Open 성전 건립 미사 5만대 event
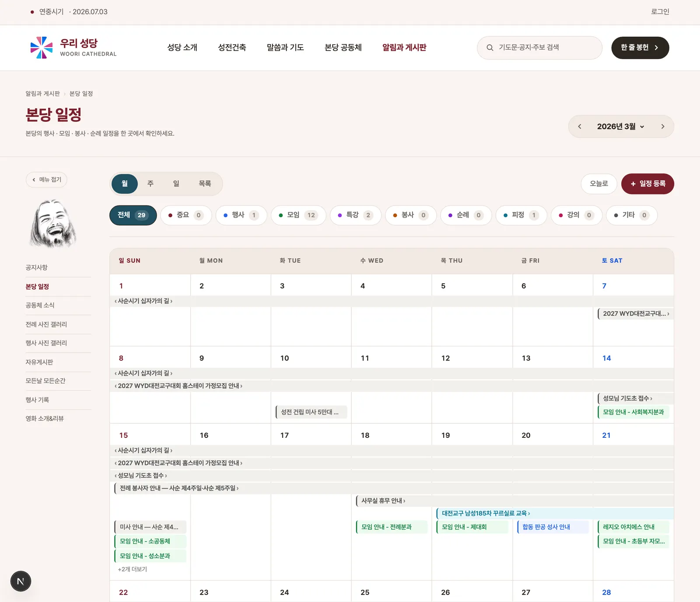 coord(311,412)
